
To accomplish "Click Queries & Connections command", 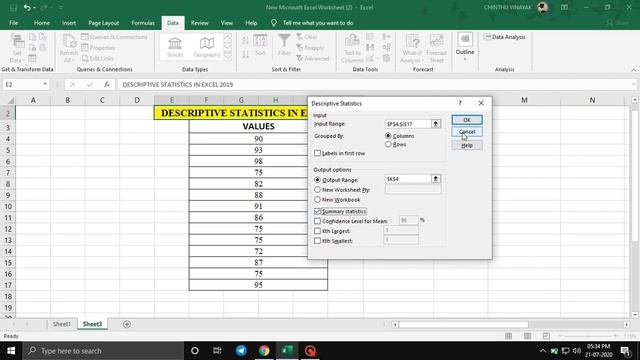I will [x=114, y=37].
